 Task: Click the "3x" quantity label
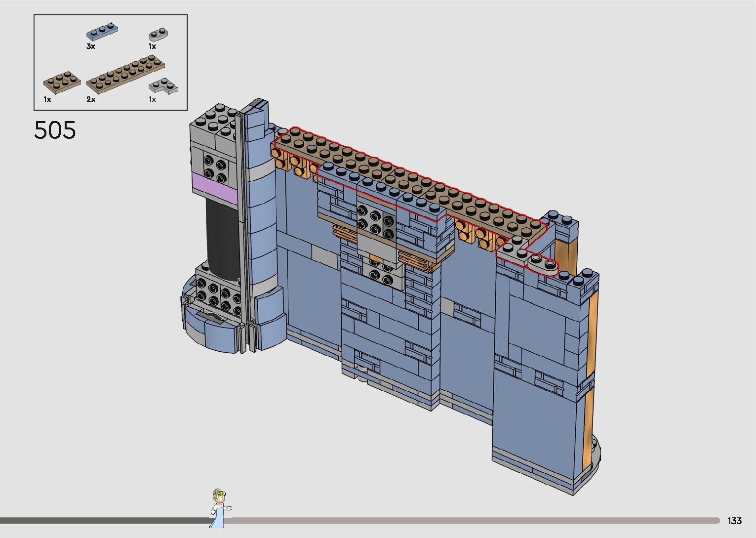(x=90, y=46)
